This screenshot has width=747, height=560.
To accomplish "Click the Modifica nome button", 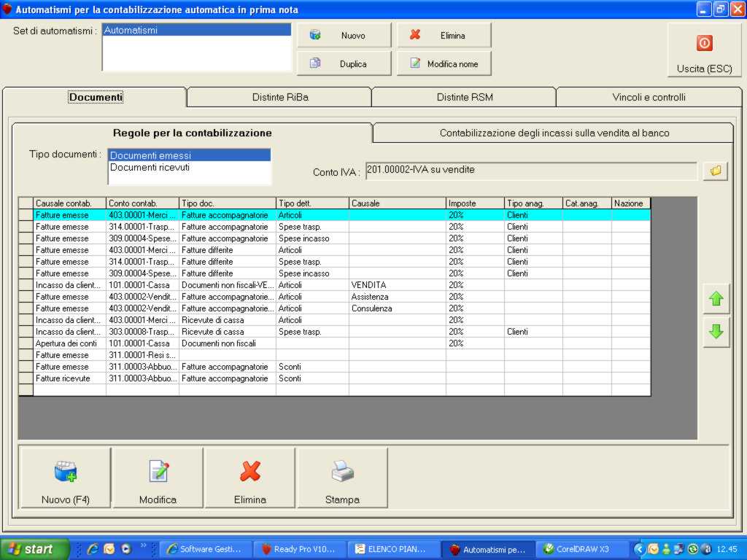I will (444, 63).
